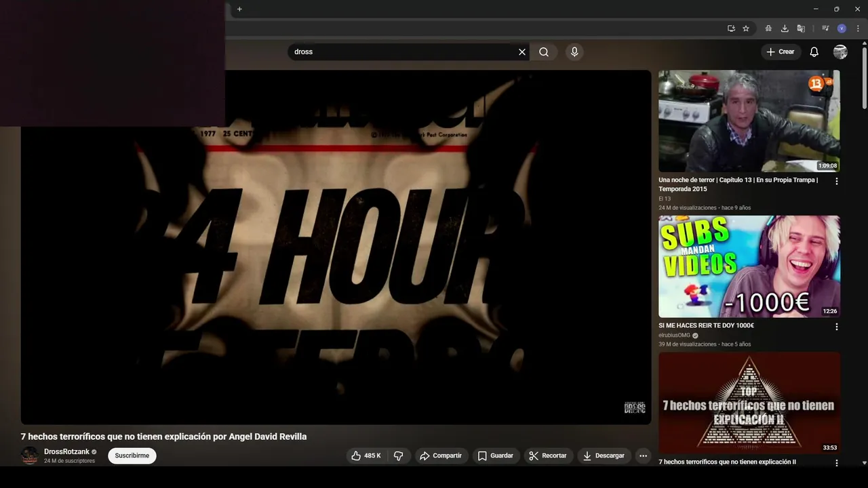Open a new browser tab with the plus icon

coord(239,9)
